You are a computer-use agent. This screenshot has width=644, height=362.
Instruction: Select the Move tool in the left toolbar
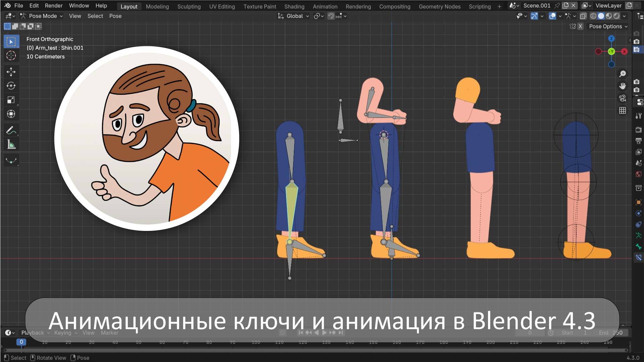[11, 72]
